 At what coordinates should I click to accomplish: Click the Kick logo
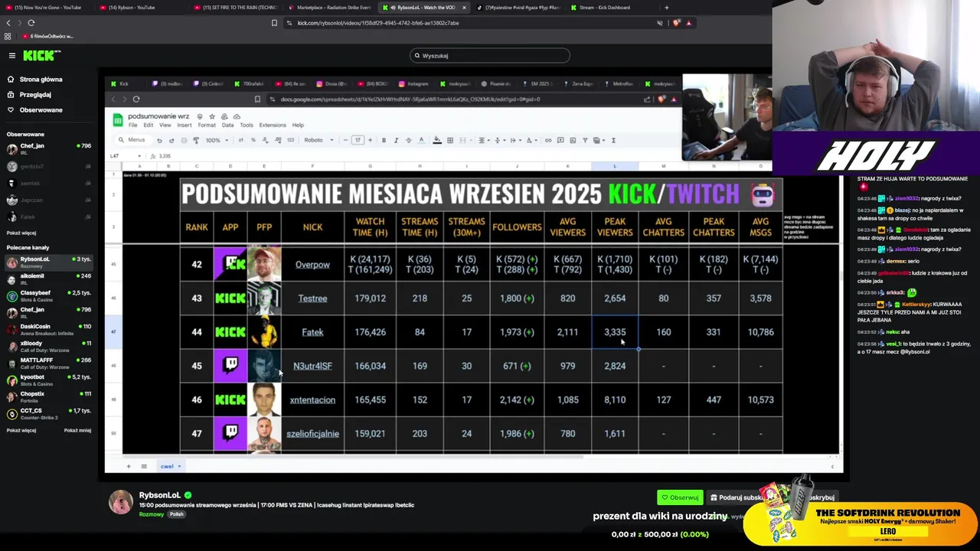41,55
